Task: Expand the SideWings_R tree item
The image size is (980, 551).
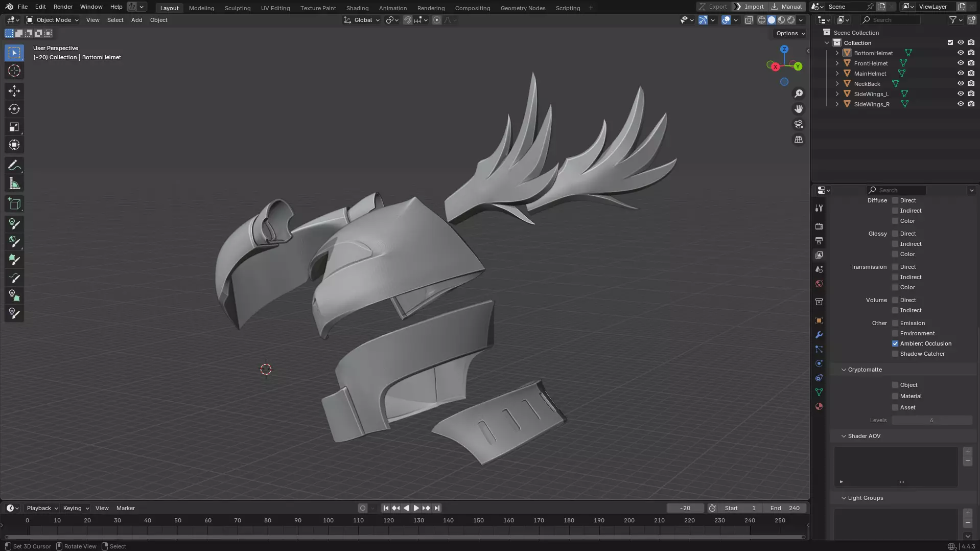Action: click(837, 104)
